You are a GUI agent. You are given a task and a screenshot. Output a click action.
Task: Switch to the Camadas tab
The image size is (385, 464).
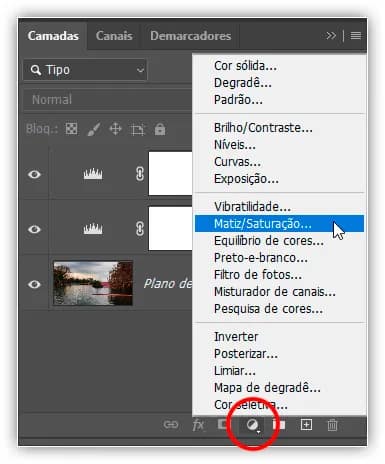point(53,36)
